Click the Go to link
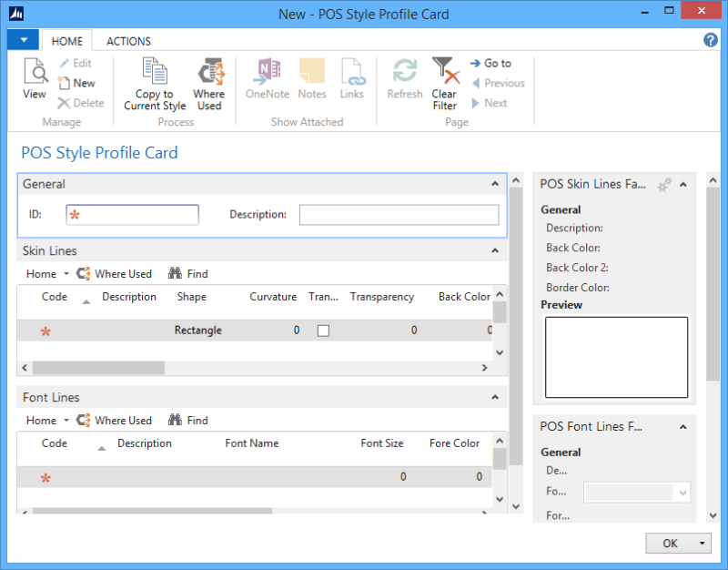 pyautogui.click(x=491, y=63)
